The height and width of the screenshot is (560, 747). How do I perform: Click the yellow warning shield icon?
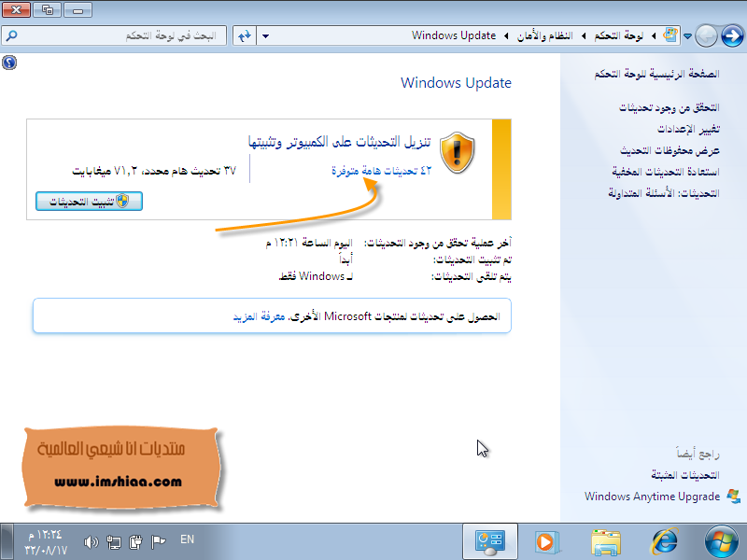point(457,153)
